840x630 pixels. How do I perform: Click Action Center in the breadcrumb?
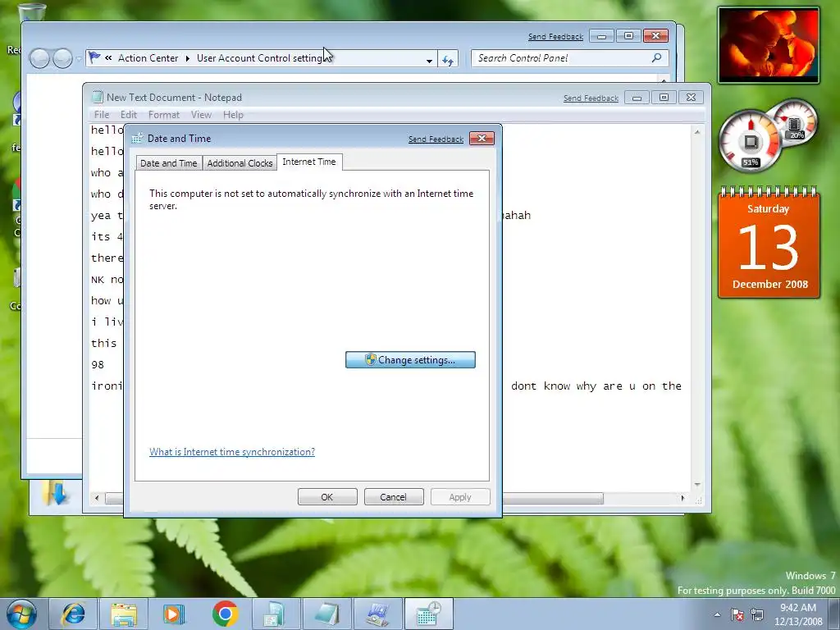[148, 58]
